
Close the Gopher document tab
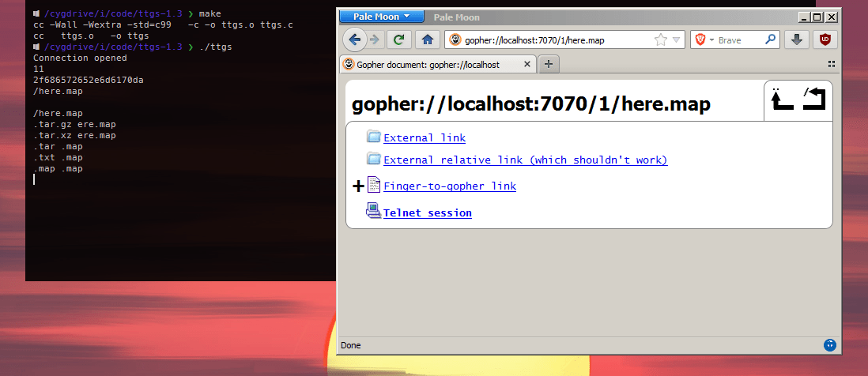526,64
